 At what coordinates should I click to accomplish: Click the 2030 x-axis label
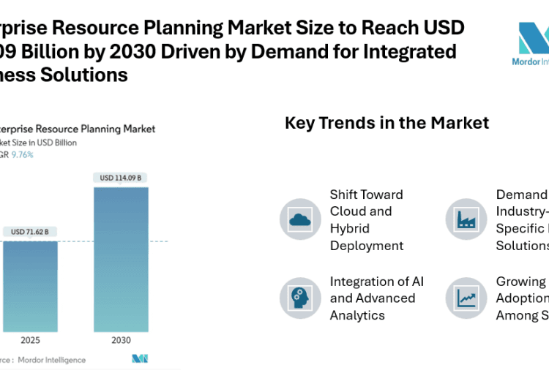[121, 340]
